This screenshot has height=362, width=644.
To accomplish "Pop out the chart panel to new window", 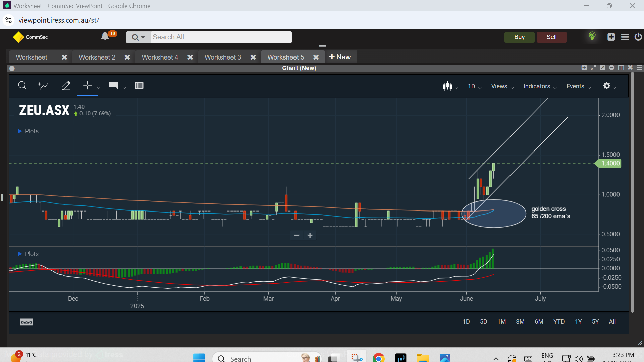I will pos(603,68).
